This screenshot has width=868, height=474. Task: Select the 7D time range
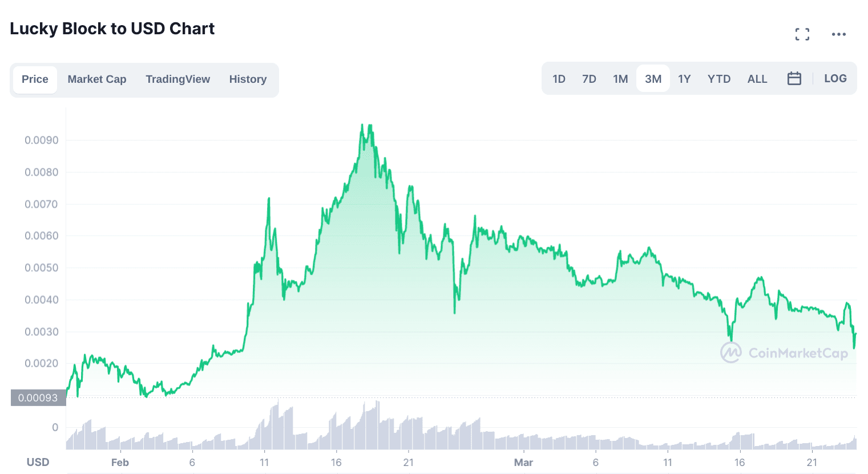[589, 79]
